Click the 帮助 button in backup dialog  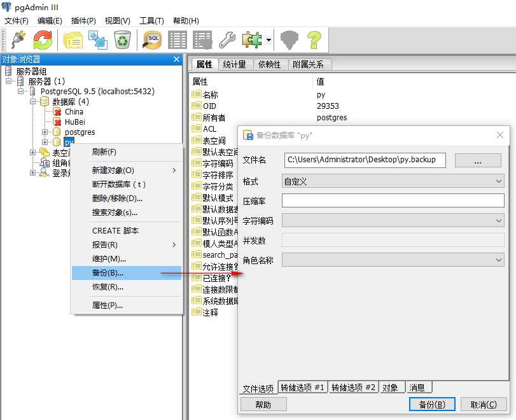point(263,404)
